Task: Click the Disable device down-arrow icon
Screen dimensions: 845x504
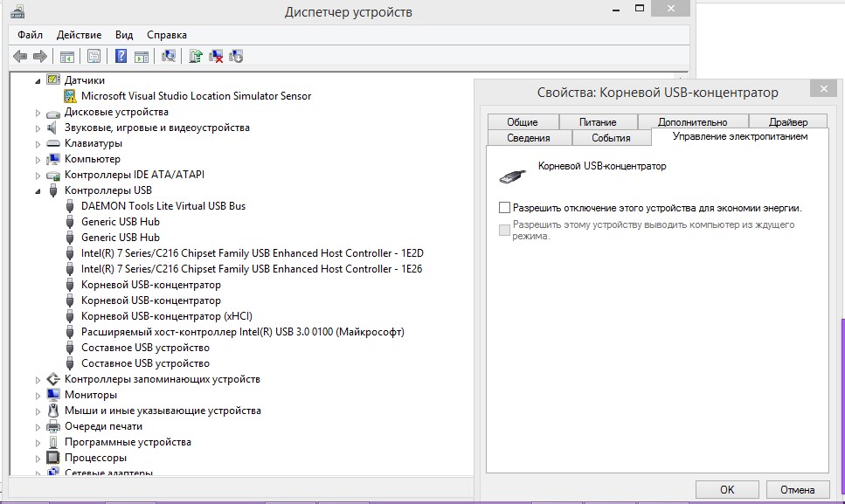Action: [236, 56]
